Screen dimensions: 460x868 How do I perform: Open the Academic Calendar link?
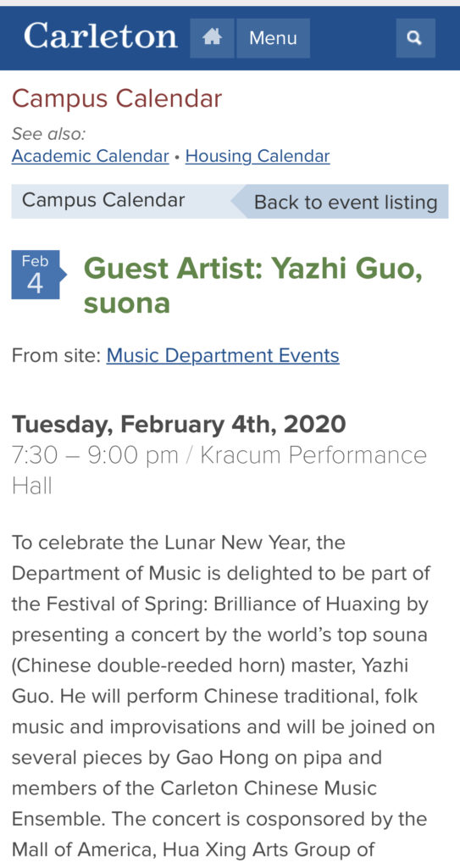pos(91,156)
